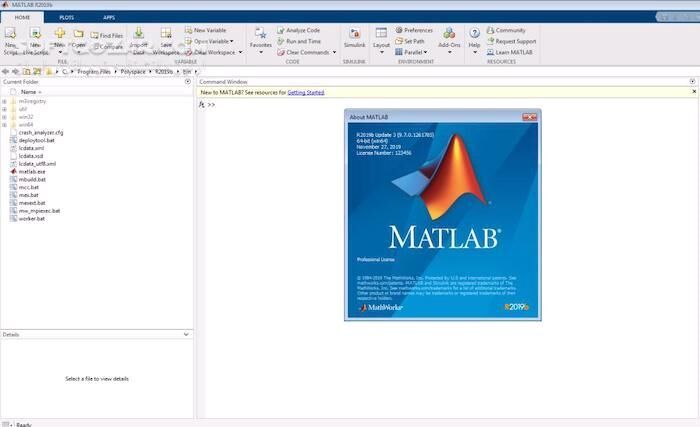Open the Getting Started link
This screenshot has width=700, height=427.
[306, 91]
